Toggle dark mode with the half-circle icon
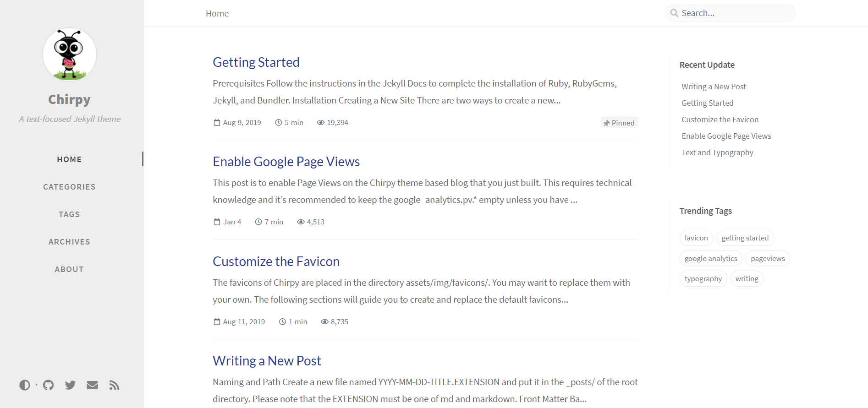The image size is (868, 408). [25, 385]
